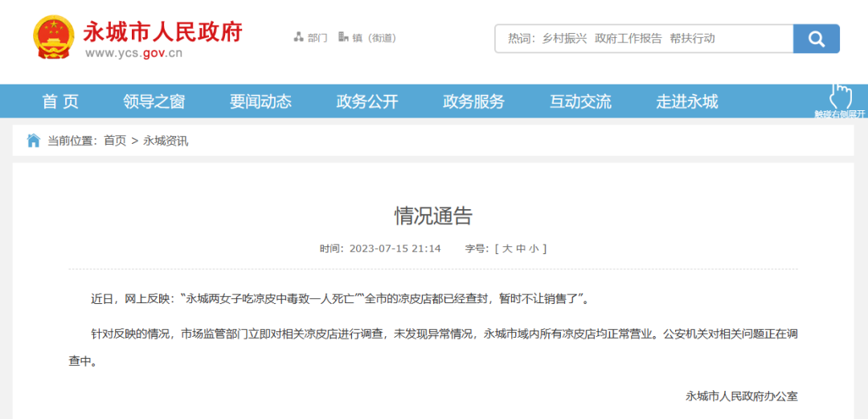868x419 pixels.
Task: Click the paragraph beginning 针对反映的情况
Action: coord(433,348)
